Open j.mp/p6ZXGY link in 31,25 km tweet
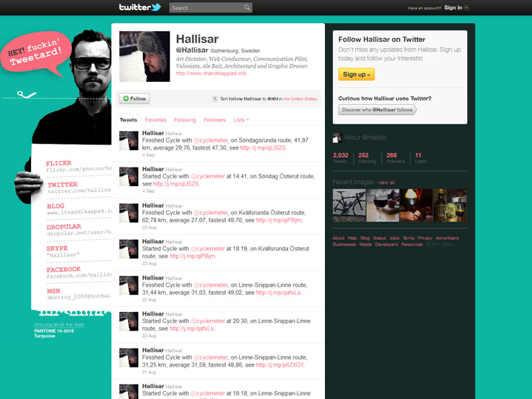532x399 pixels. coord(280,365)
